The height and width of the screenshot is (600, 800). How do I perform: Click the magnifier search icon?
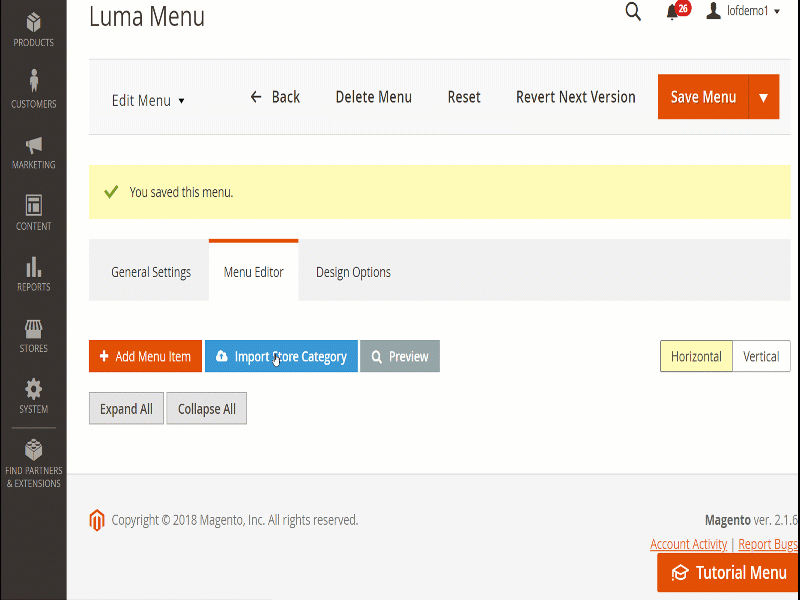pos(633,12)
